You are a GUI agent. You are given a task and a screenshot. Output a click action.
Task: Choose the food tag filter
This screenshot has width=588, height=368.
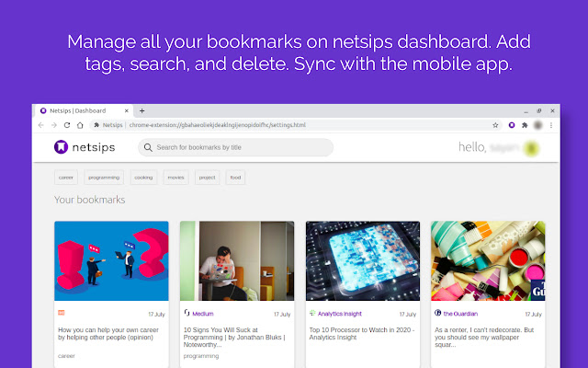(x=235, y=178)
